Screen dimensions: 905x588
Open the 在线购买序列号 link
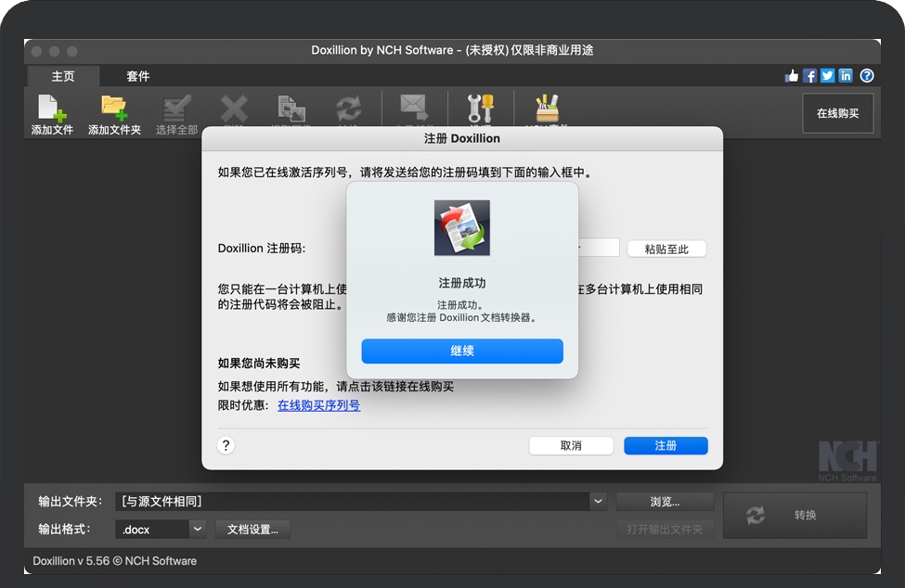(318, 405)
